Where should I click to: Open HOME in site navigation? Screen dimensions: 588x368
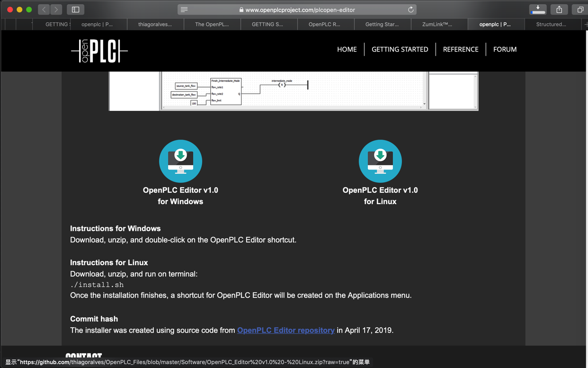tap(347, 49)
